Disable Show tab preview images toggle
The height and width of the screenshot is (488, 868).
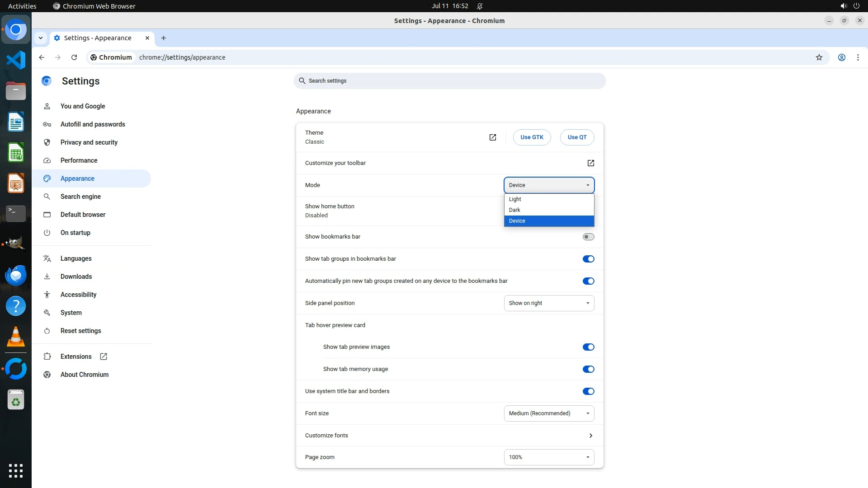coord(588,347)
